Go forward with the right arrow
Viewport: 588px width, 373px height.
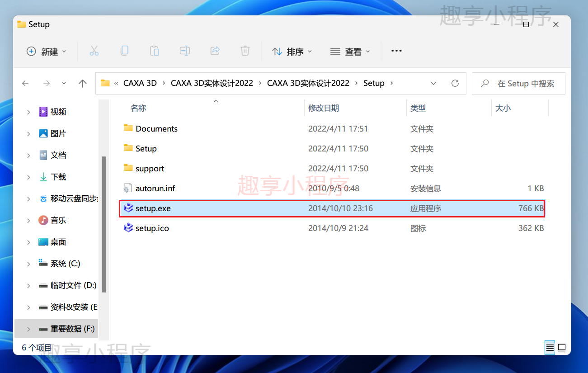pos(46,83)
